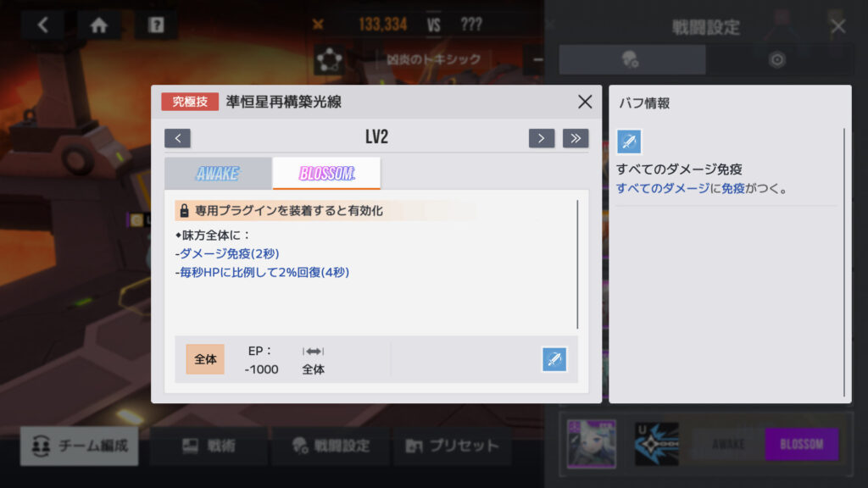Go to previous skill level arrow
This screenshot has width=868, height=488.
click(178, 138)
